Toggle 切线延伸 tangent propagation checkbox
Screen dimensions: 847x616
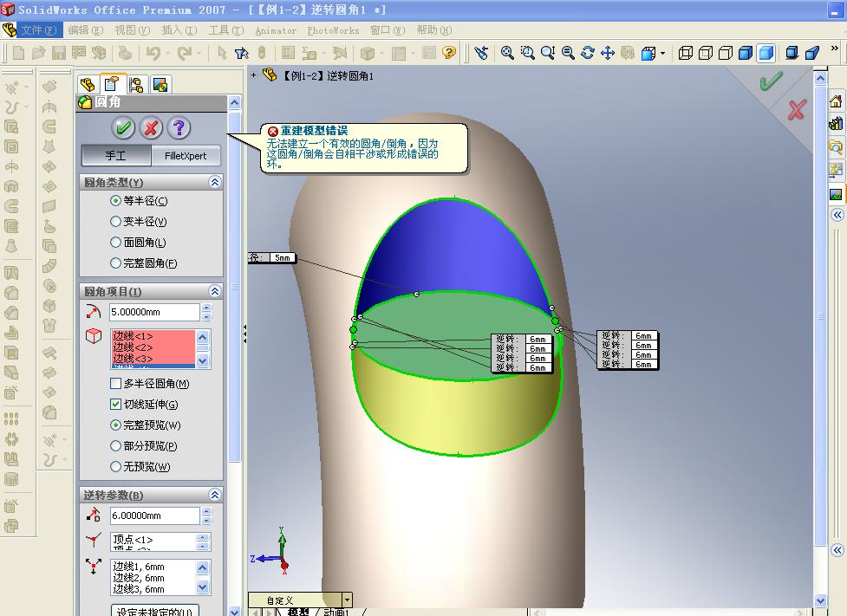115,404
